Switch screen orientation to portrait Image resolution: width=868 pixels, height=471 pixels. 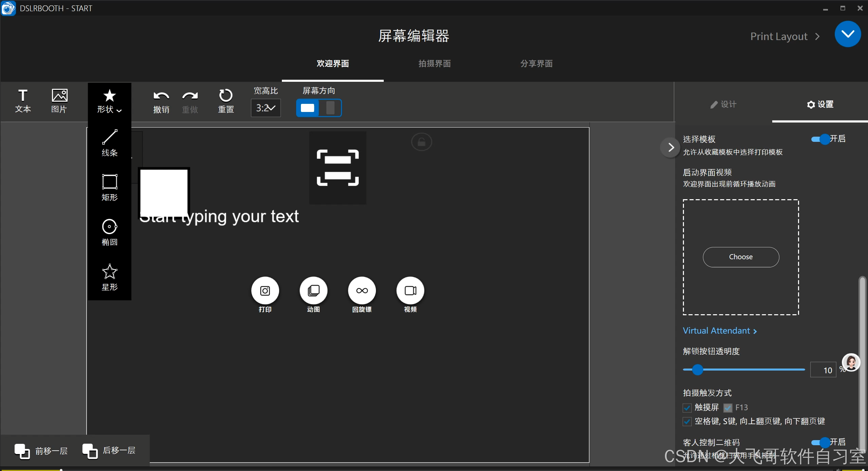coord(330,108)
